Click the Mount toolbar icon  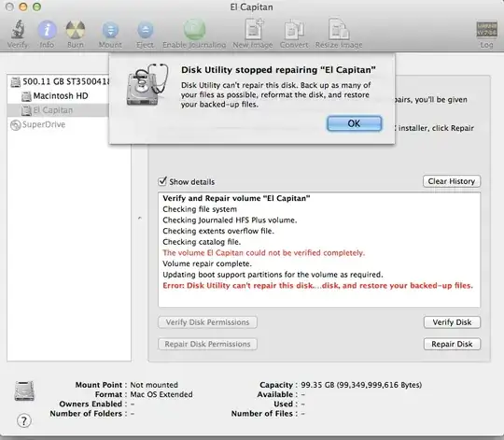point(110,30)
